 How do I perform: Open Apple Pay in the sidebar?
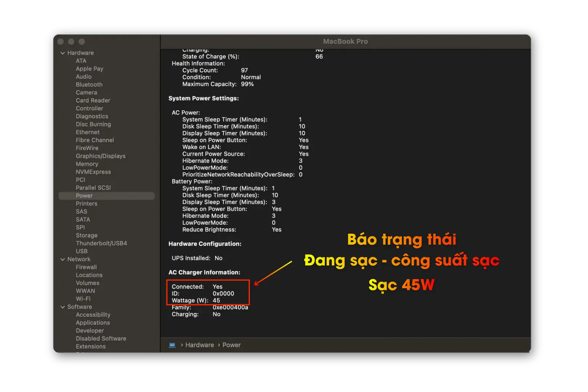click(x=89, y=69)
